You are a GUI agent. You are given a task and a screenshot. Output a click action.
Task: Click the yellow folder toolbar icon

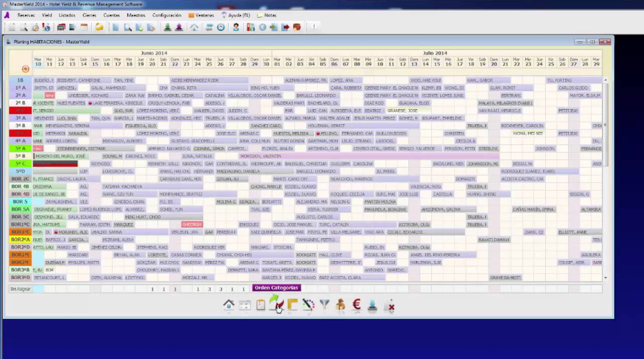(x=99, y=27)
